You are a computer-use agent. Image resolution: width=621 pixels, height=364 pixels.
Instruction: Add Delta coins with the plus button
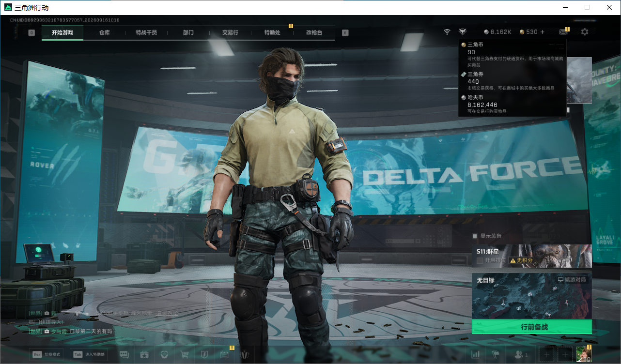(x=542, y=32)
